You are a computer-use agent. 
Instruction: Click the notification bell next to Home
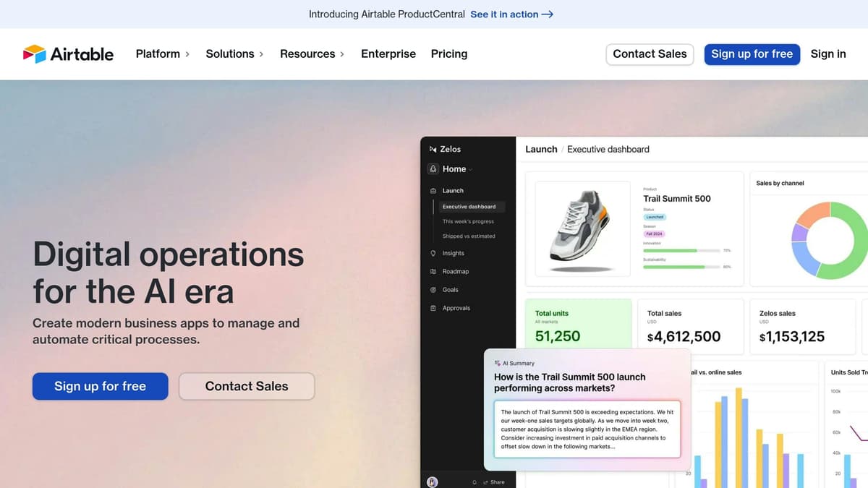[433, 169]
